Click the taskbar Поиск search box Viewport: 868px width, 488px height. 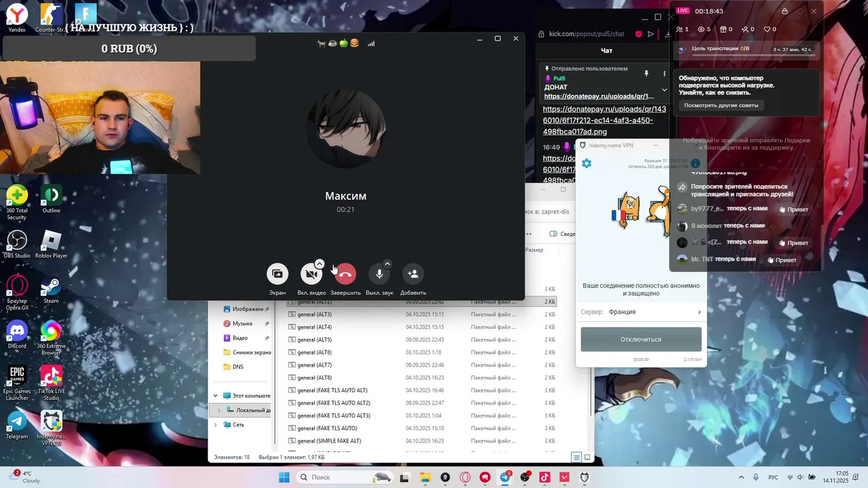345,477
